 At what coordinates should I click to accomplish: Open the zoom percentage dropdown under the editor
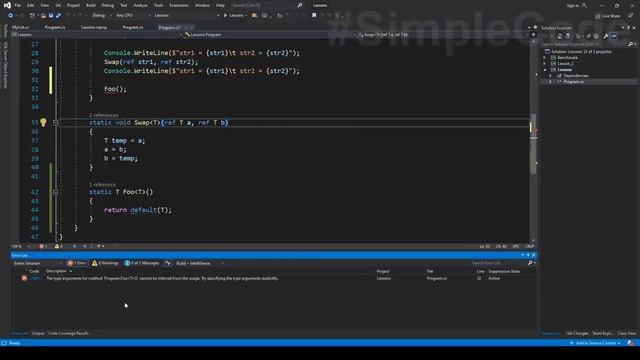pos(21,246)
